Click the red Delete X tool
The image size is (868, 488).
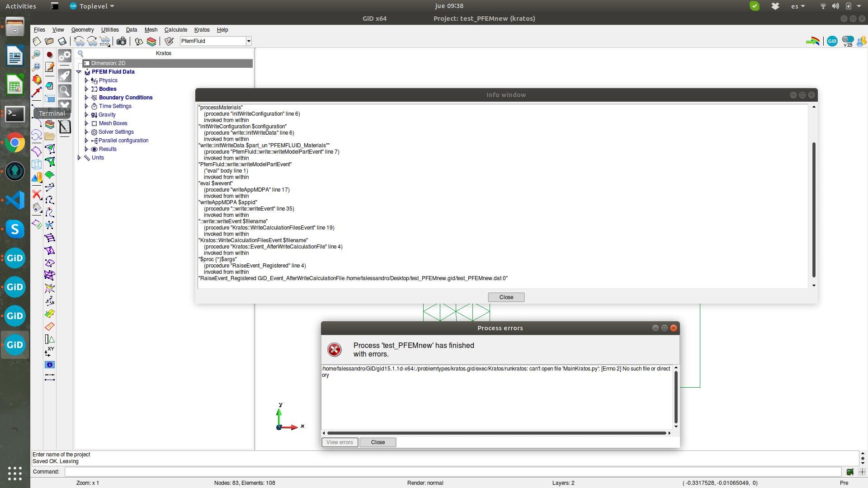(37, 195)
